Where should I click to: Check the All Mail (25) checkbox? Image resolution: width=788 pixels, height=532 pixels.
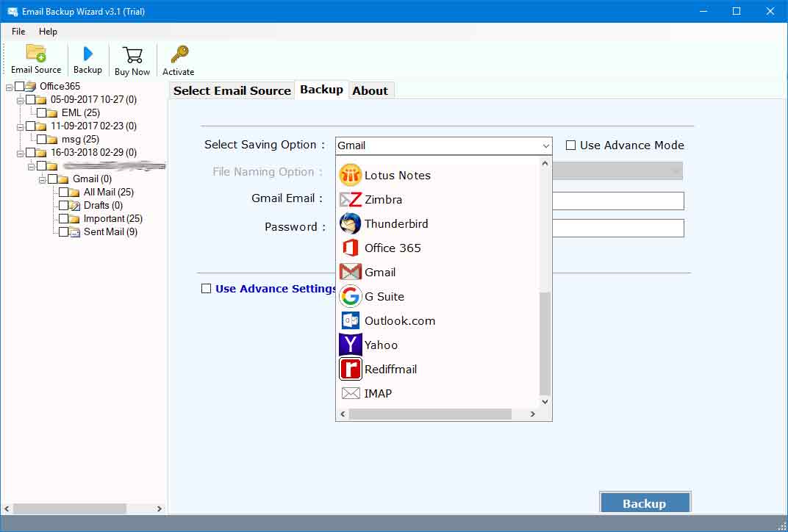coord(64,192)
